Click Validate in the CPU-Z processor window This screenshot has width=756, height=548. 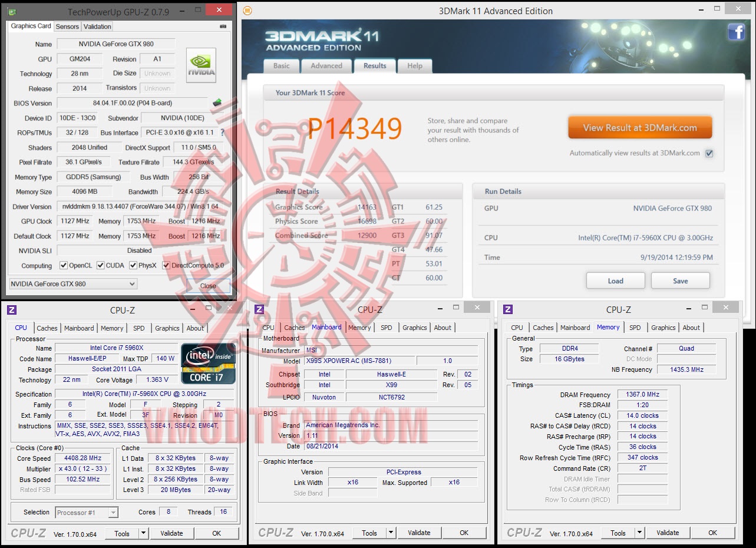[x=171, y=533]
